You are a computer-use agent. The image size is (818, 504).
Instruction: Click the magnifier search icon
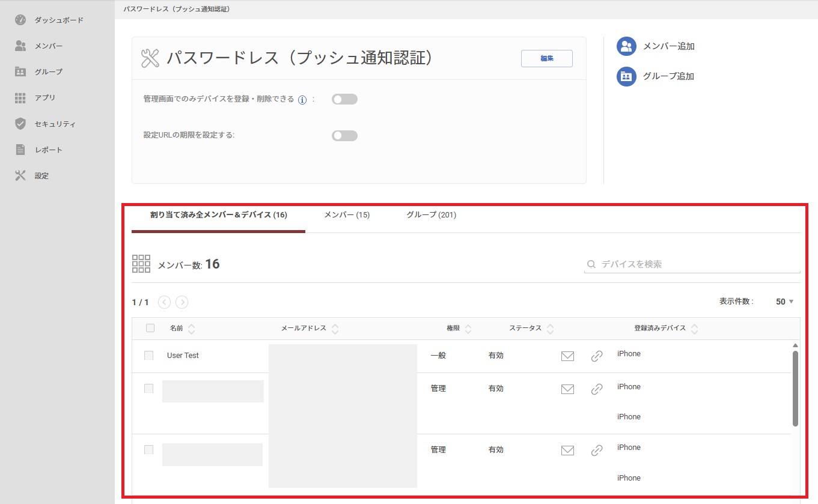591,264
